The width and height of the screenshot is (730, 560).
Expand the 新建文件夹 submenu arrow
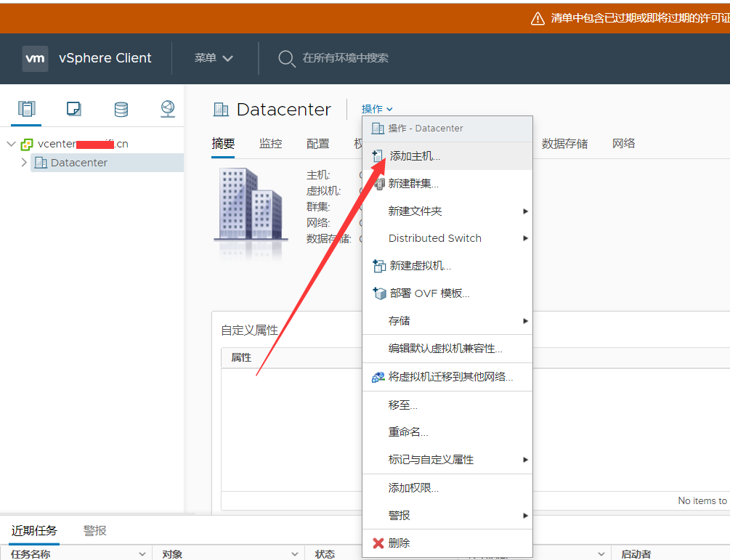pos(525,211)
